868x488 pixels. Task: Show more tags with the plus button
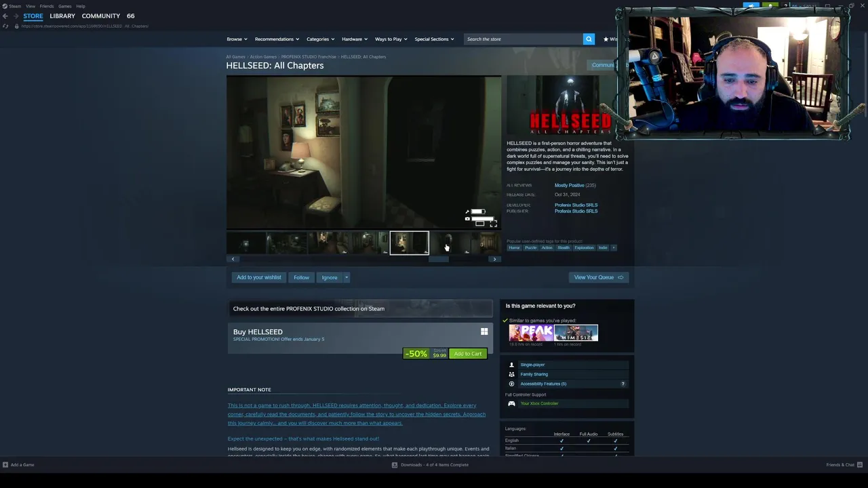click(614, 247)
